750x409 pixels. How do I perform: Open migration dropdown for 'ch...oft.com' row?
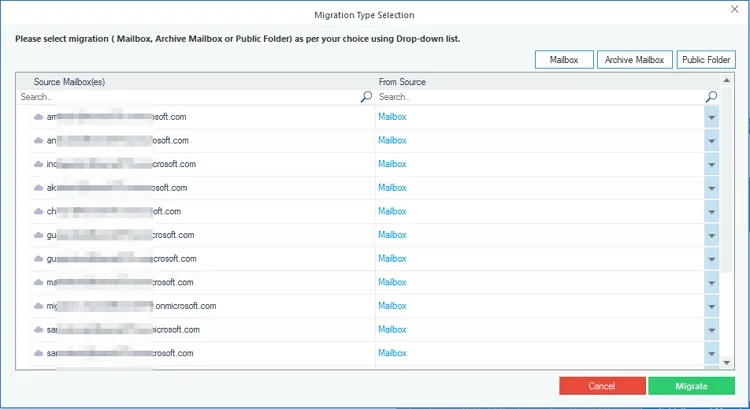tap(711, 211)
